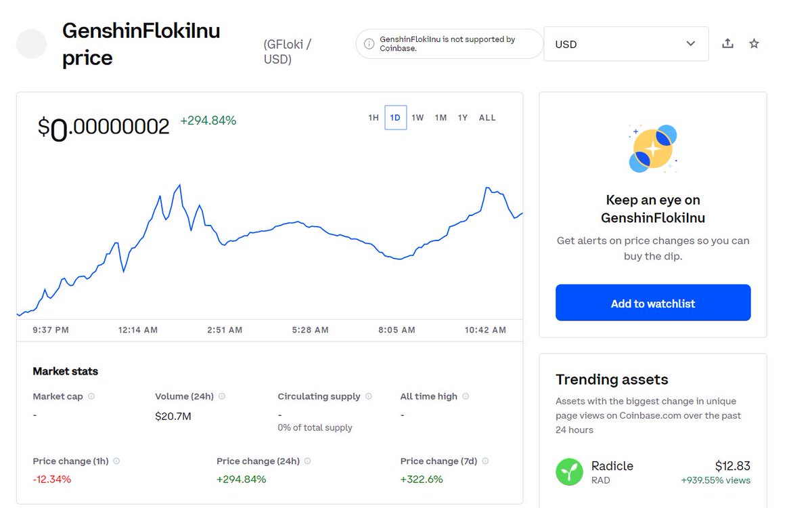Switch chart to 1W range
Image resolution: width=812 pixels, height=508 pixels.
(x=418, y=118)
